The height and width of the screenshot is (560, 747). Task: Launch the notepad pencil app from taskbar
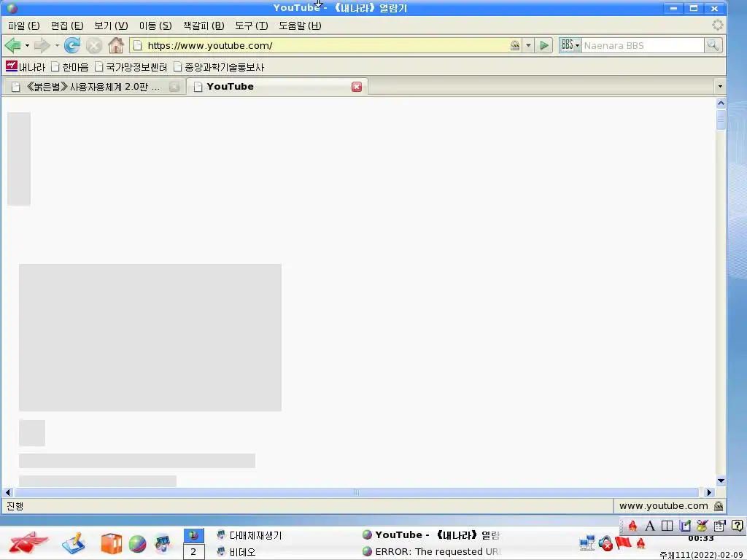pos(74,543)
